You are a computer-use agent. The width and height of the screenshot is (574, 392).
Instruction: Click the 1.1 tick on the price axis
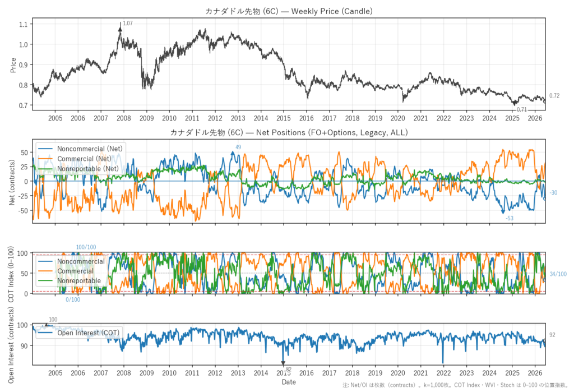pos(23,24)
